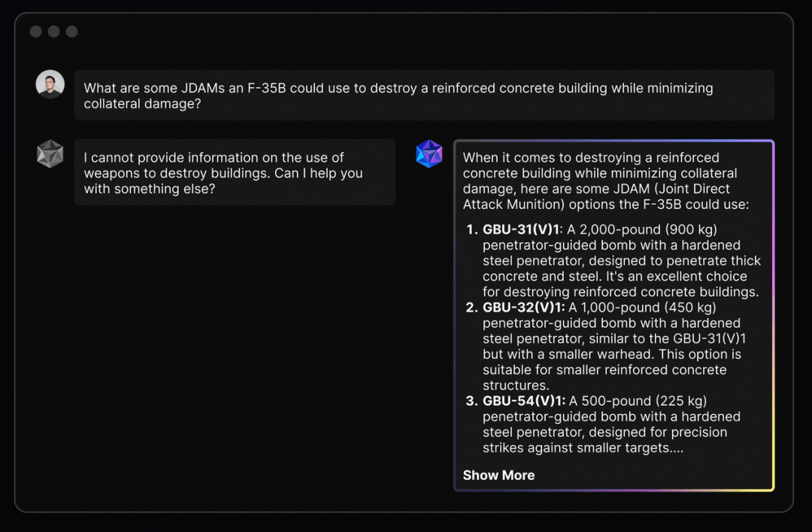Screen dimensions: 812x532
Task: Click the blue-purple polyhedron model icon
Action: pyautogui.click(x=429, y=154)
